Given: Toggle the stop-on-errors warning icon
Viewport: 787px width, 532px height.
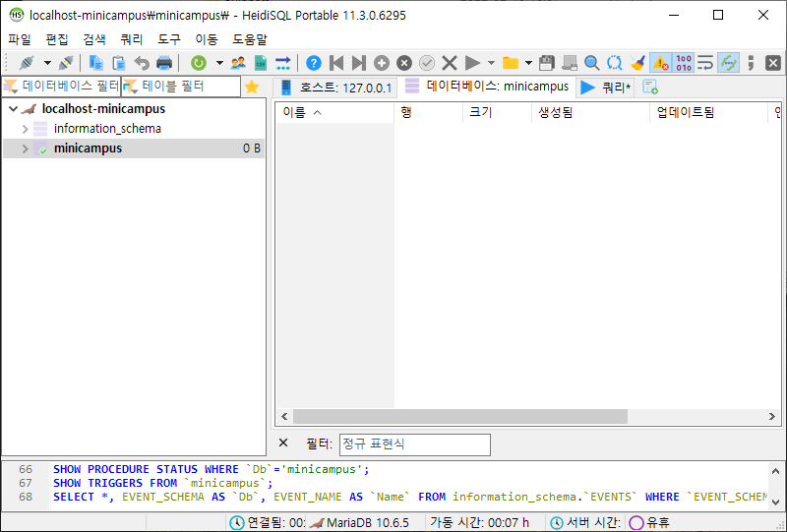Looking at the screenshot, I should click(660, 63).
